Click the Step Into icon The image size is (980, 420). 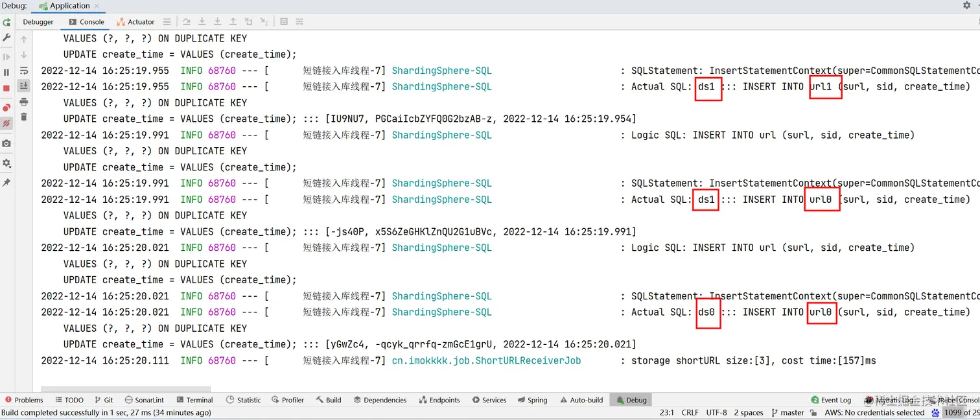click(202, 22)
